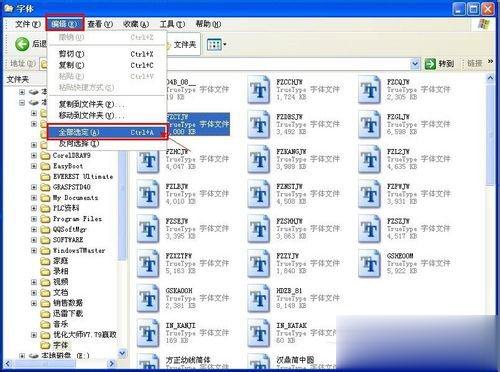This screenshot has width=500, height=372.
Task: Select the 字体 folder icon in tree
Action: (x=45, y=345)
